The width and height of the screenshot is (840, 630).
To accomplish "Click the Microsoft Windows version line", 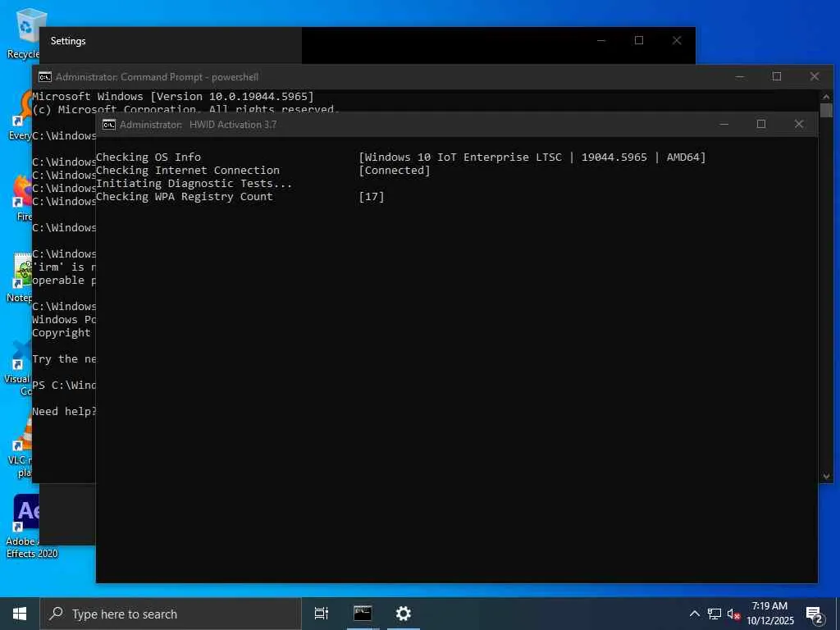I will pyautogui.click(x=172, y=97).
